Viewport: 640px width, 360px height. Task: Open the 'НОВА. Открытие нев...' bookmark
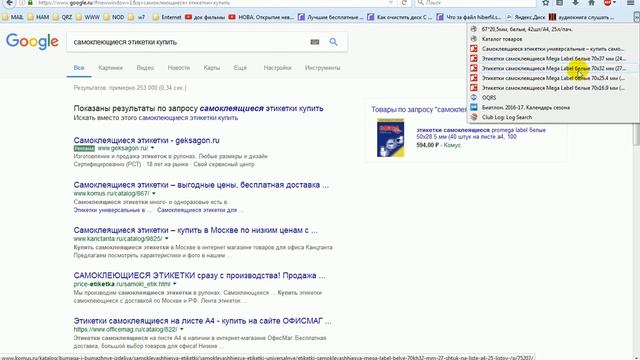pyautogui.click(x=261, y=17)
